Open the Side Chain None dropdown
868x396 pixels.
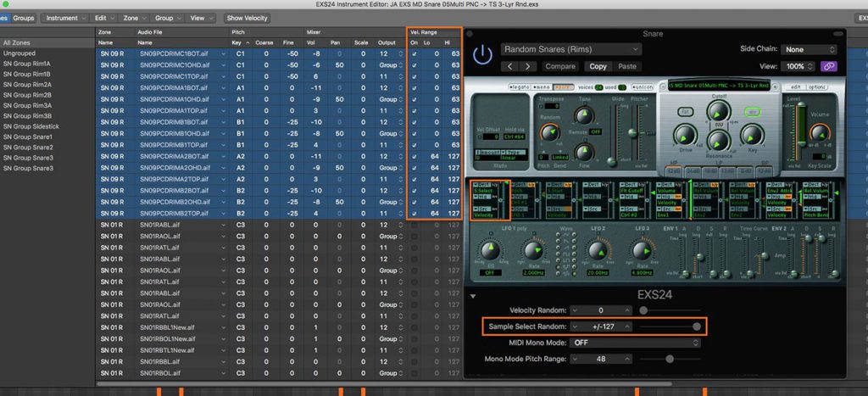pyautogui.click(x=809, y=49)
